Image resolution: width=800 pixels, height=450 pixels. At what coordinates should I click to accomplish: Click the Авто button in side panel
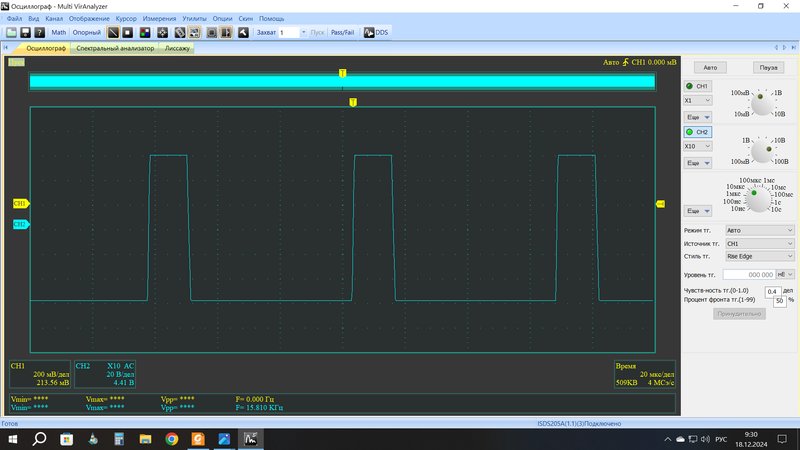click(710, 67)
